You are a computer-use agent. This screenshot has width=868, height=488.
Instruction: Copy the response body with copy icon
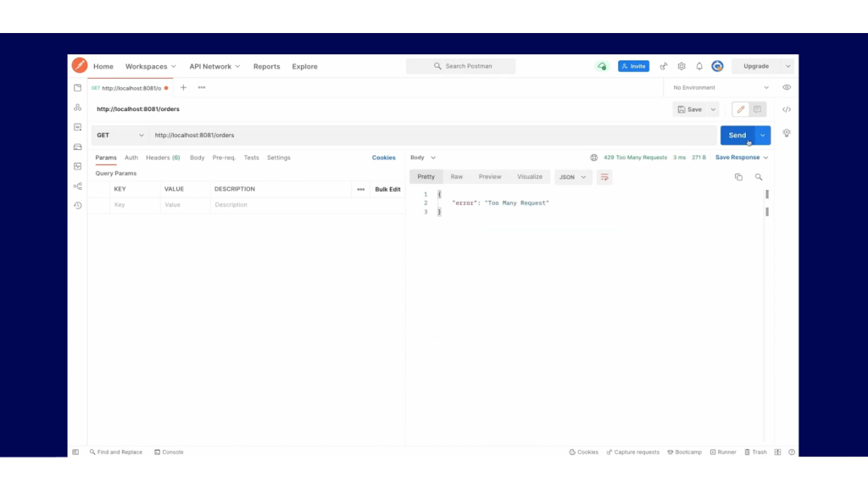coord(738,177)
